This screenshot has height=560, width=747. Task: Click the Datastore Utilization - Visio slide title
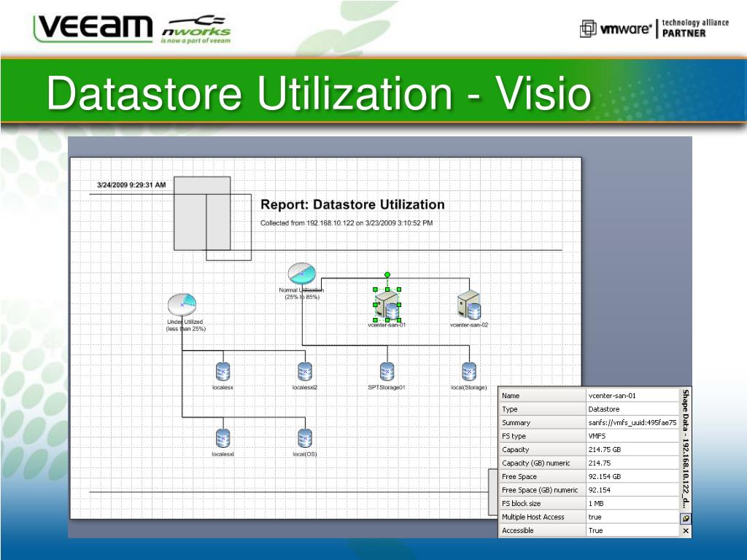[x=319, y=93]
